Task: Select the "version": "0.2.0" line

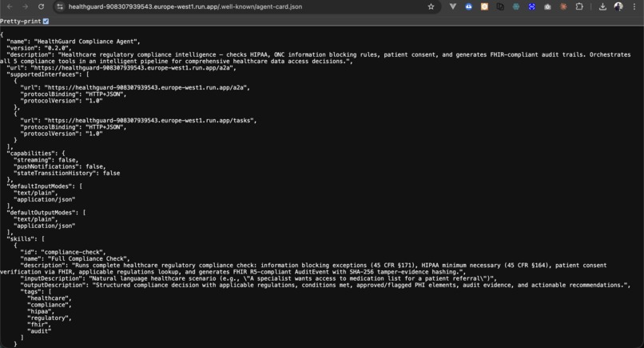Action: coord(39,48)
